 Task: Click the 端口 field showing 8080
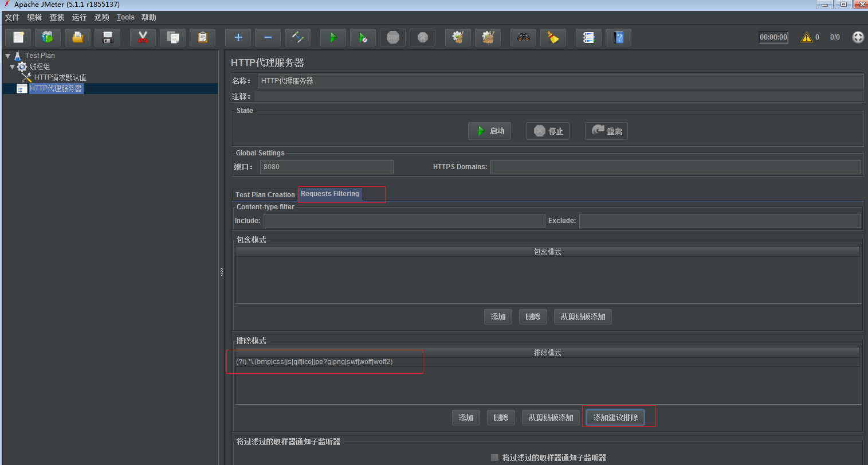(327, 167)
